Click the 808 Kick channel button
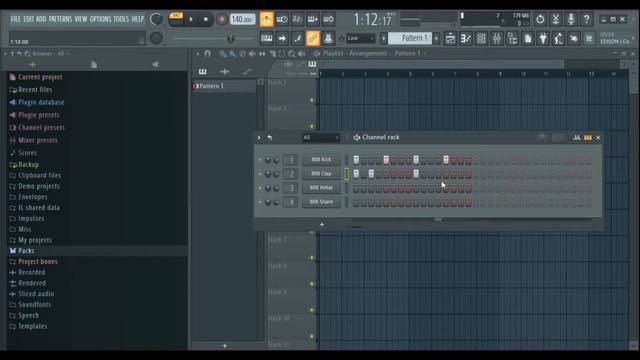The width and height of the screenshot is (640, 360). 321,160
